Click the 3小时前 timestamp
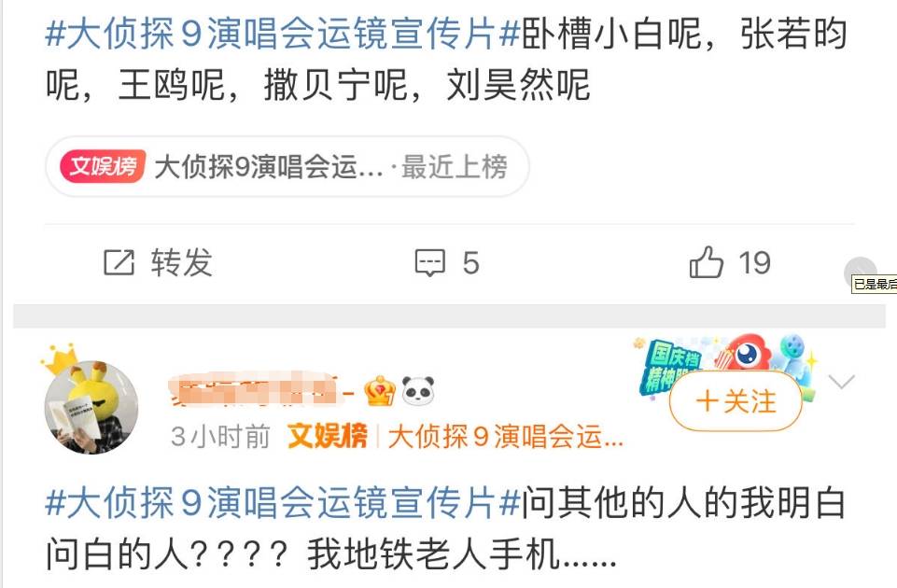 (x=220, y=437)
